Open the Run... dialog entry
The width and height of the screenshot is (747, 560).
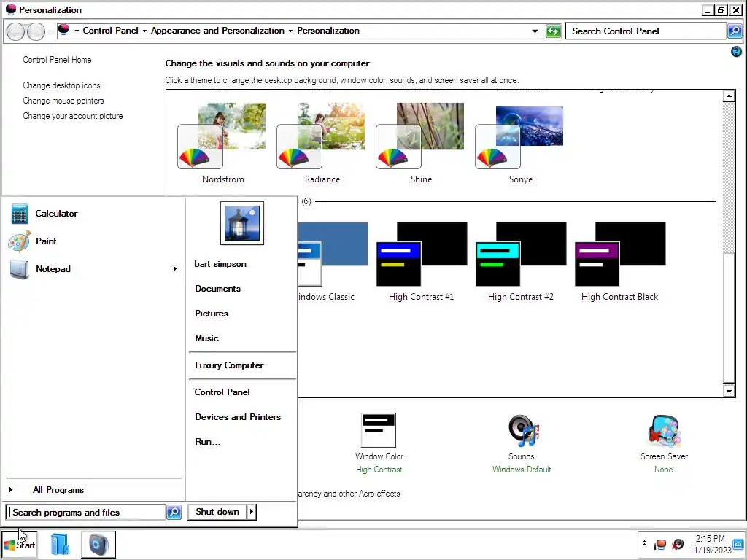click(x=207, y=441)
